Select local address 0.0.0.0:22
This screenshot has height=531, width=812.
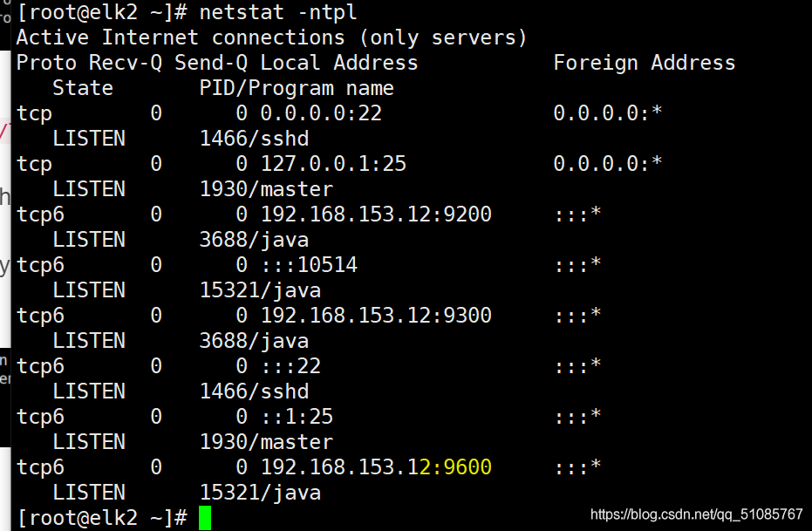(x=321, y=113)
